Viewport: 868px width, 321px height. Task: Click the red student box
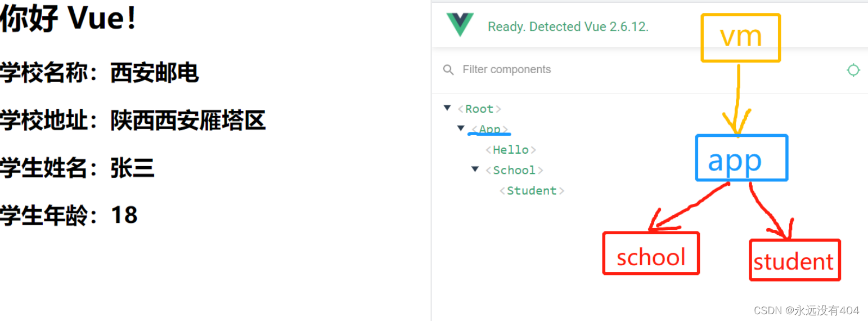point(794,260)
